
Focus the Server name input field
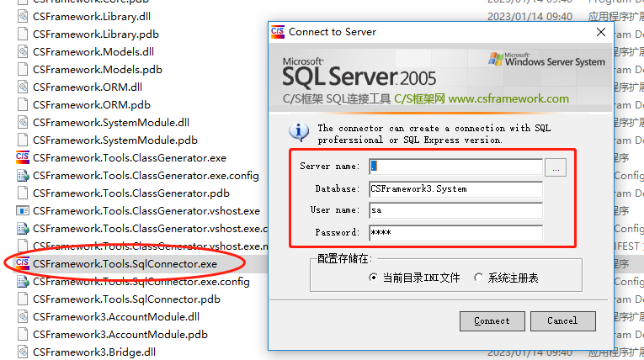pos(456,167)
